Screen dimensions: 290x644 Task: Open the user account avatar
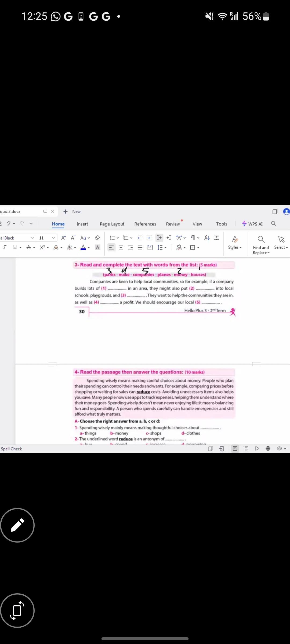click(287, 211)
